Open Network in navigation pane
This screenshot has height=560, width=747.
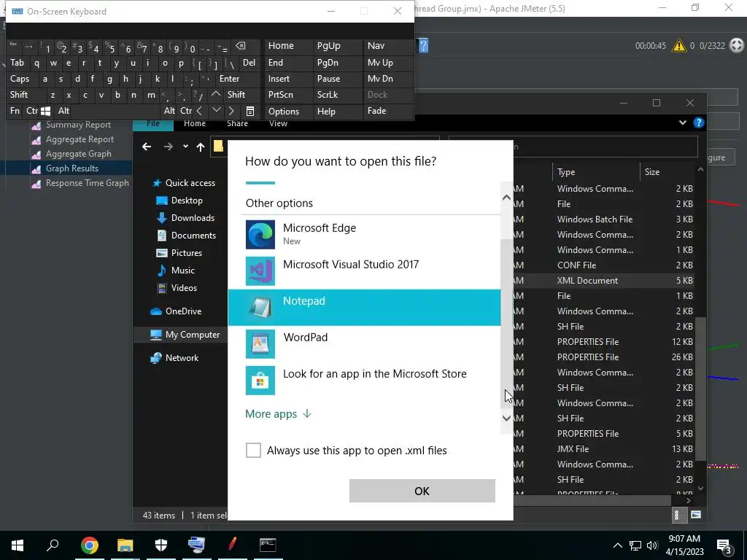[174, 358]
